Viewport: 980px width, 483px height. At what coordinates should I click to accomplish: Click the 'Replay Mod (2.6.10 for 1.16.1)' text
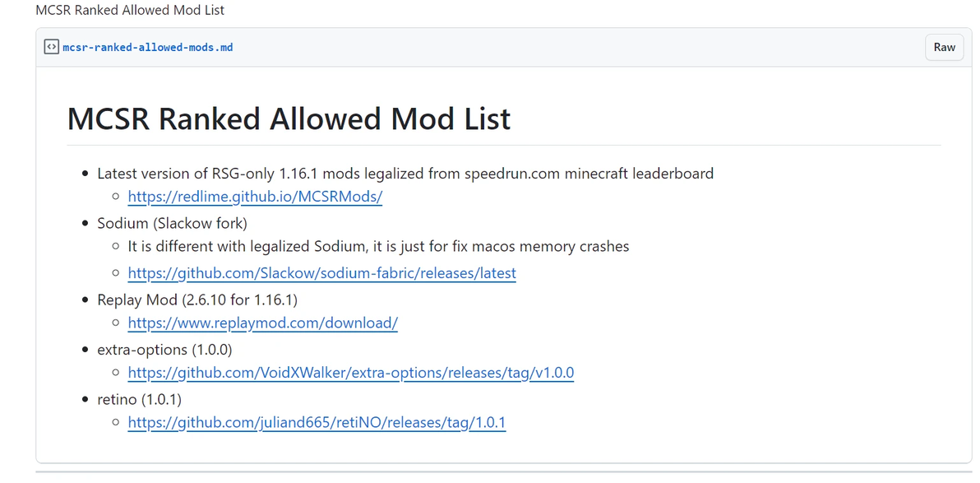click(x=197, y=300)
